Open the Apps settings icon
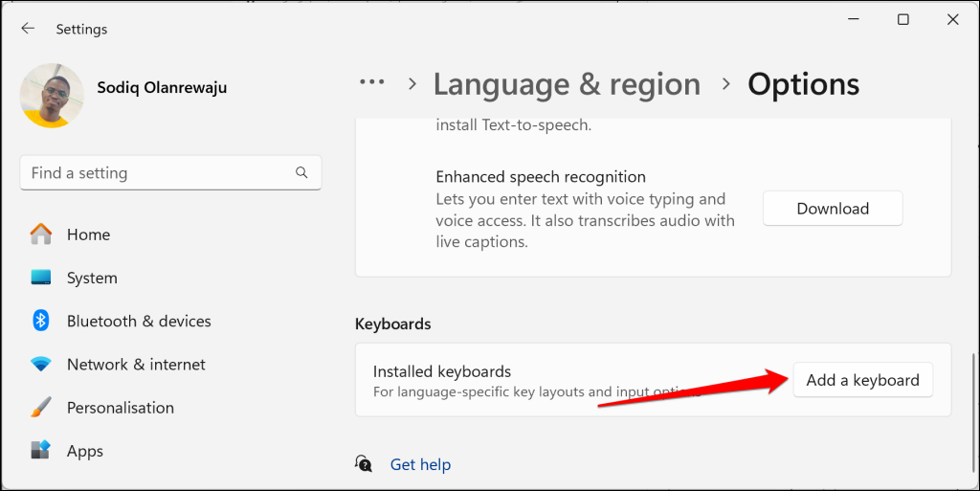This screenshot has width=980, height=491. coord(41,451)
